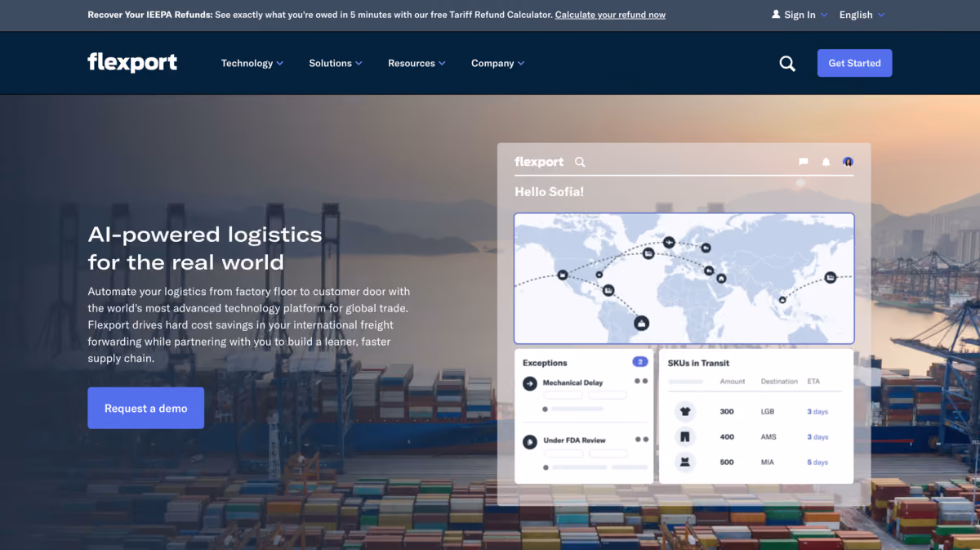Open the Company nav item
The image size is (980, 550).
(492, 63)
